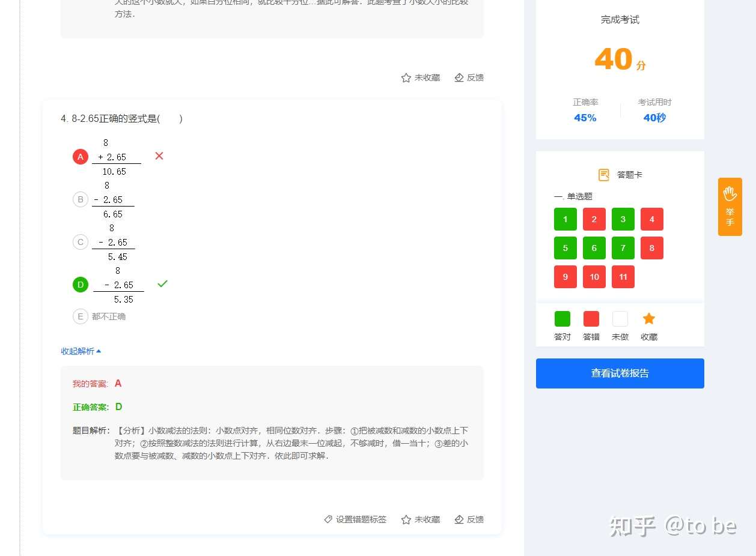Select option C radio circle
This screenshot has height=556, width=756.
(x=81, y=242)
